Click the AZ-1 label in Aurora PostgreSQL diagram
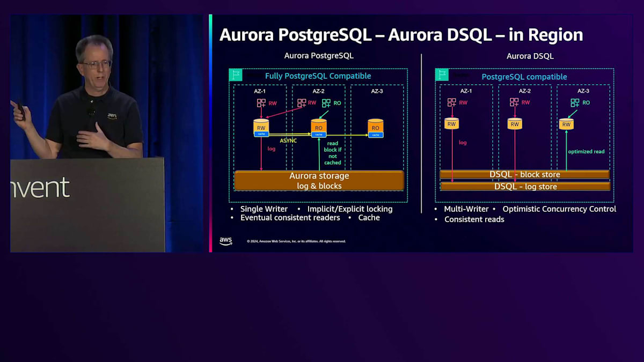This screenshot has width=644, height=362. (x=260, y=92)
